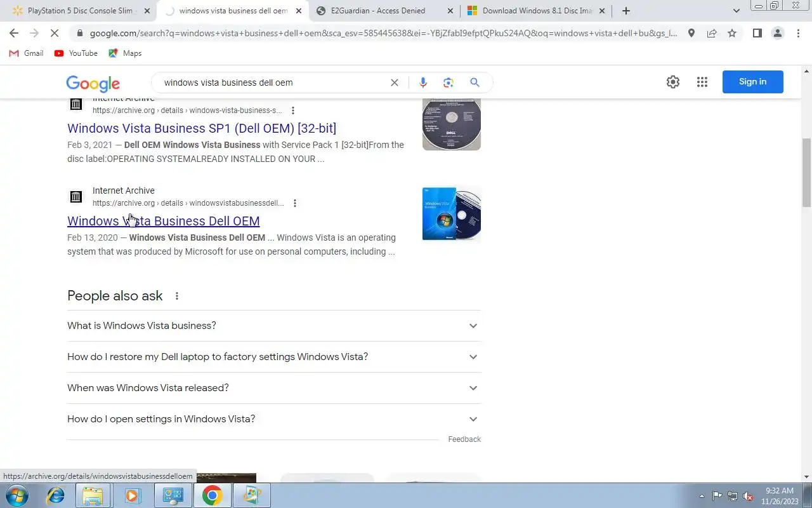This screenshot has height=508, width=812.
Task: Go to the Google logo homepage
Action: (x=93, y=83)
